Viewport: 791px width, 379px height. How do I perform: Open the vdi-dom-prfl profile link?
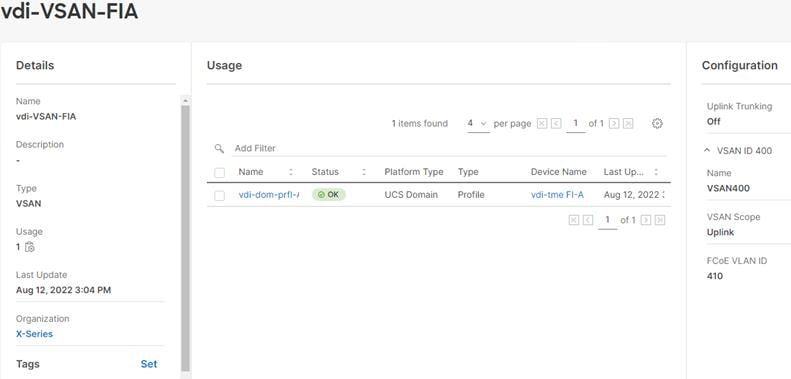268,195
